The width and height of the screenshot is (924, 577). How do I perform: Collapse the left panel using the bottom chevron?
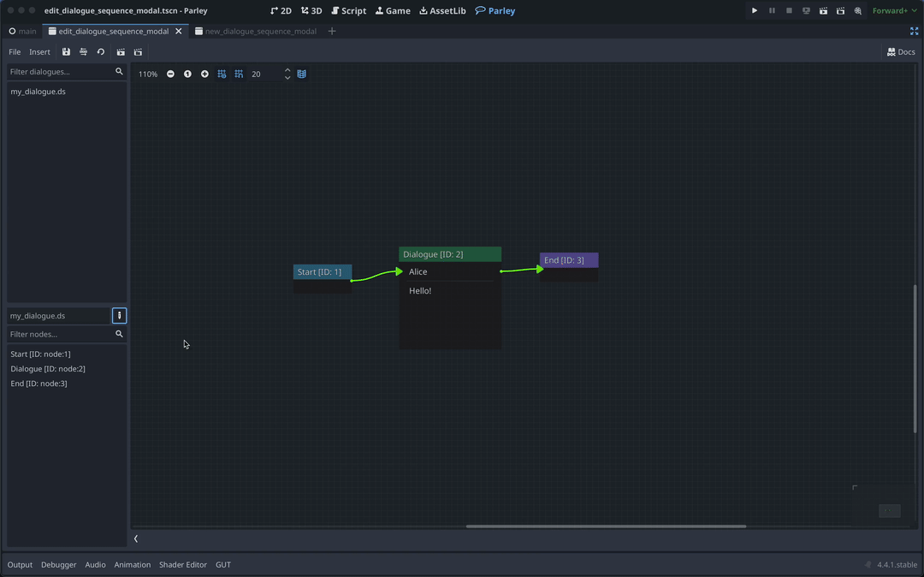136,538
